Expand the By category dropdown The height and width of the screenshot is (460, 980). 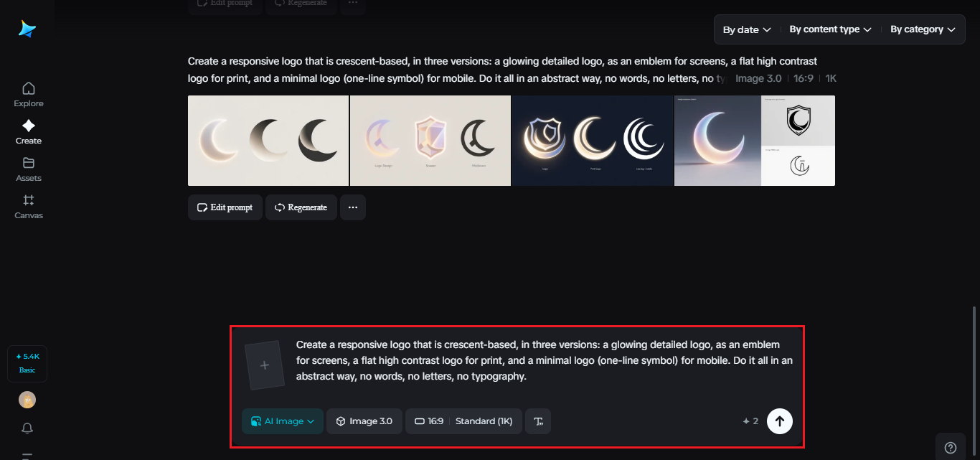(923, 29)
